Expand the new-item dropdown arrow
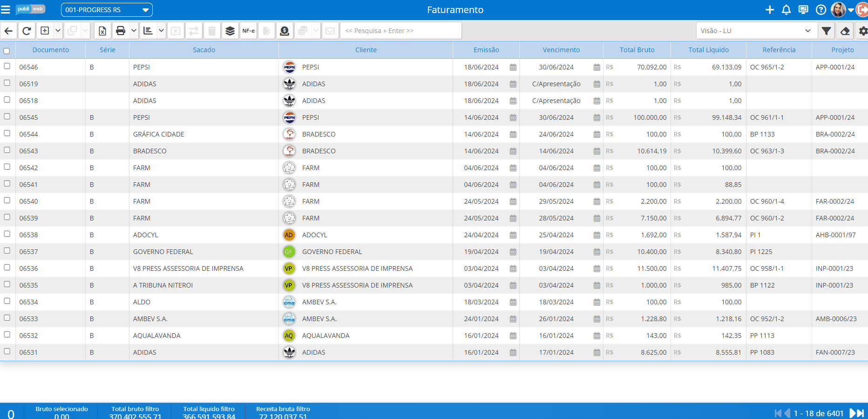 click(58, 31)
